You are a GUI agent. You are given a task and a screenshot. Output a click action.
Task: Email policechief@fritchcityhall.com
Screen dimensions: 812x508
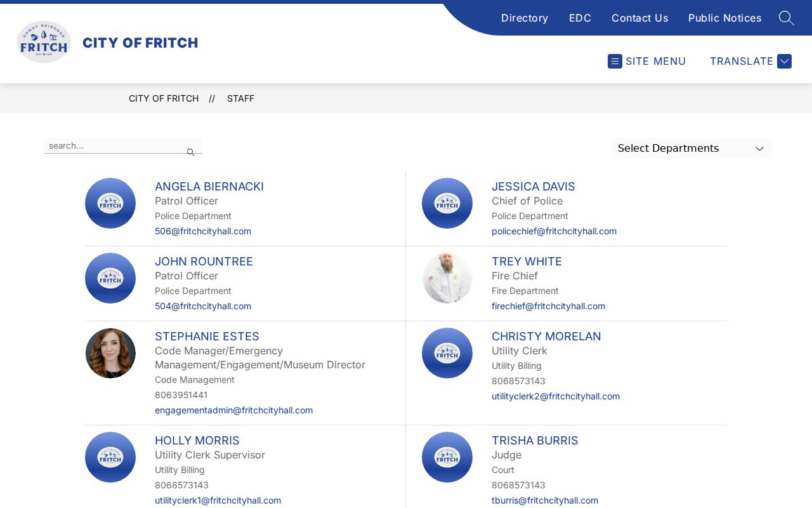coord(554,231)
